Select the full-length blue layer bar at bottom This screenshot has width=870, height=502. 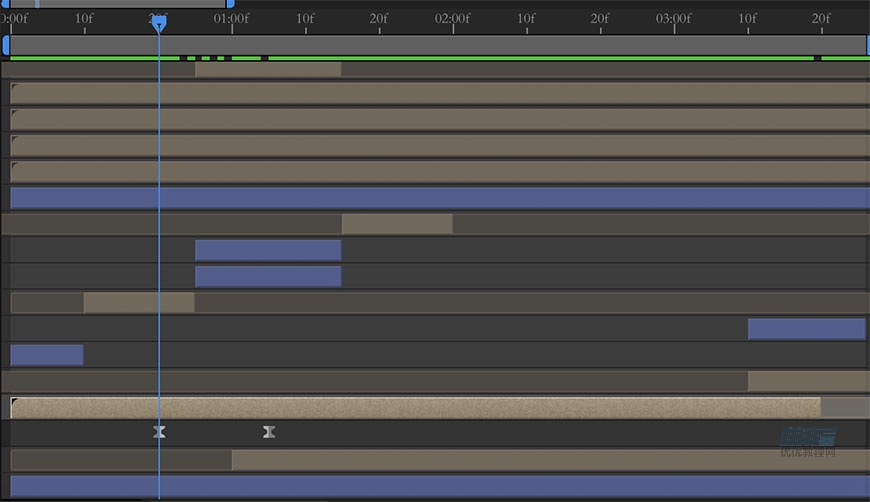click(x=440, y=487)
